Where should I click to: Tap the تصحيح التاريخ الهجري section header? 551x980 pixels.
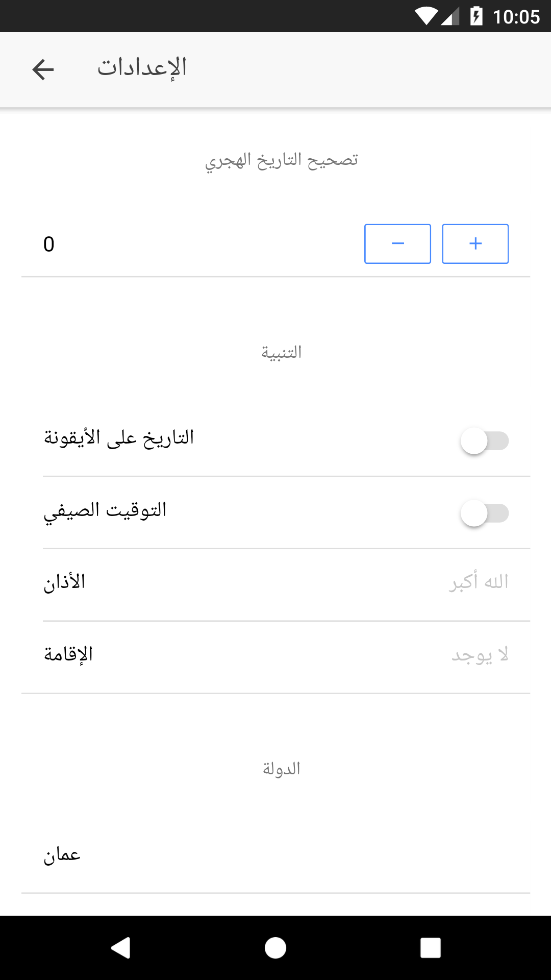click(x=282, y=161)
